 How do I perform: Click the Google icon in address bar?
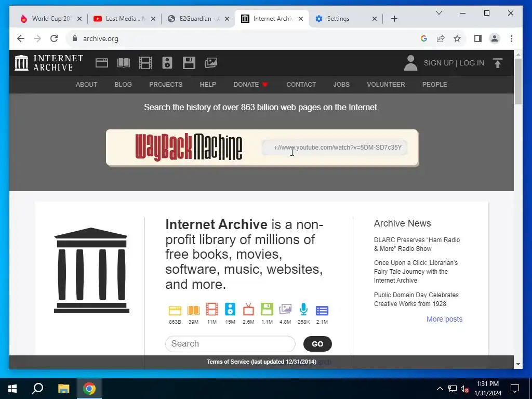424,38
